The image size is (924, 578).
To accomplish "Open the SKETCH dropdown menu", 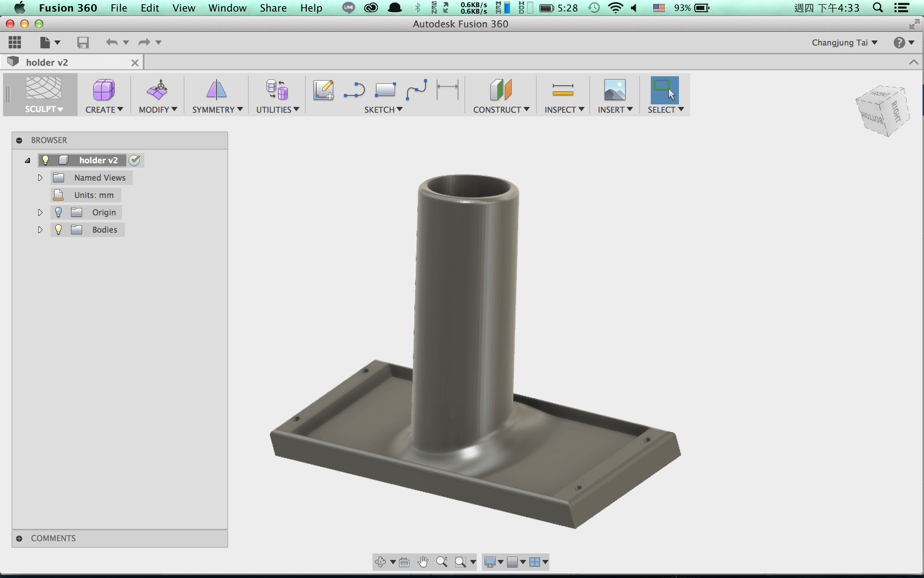I will tap(383, 110).
